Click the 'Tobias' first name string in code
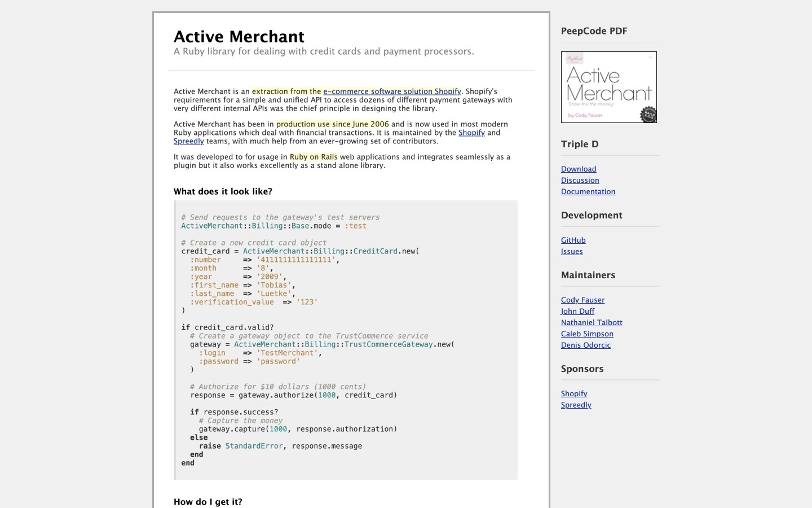The height and width of the screenshot is (508, 812). pos(274,285)
